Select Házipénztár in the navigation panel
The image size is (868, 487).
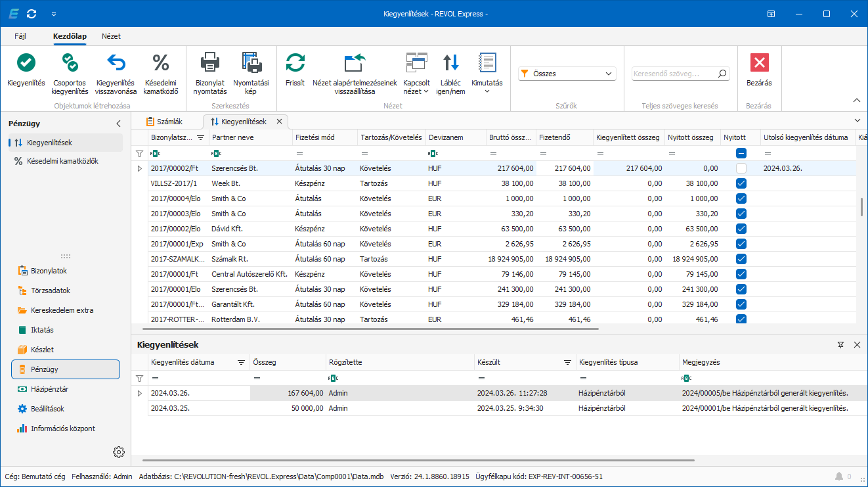coord(49,389)
